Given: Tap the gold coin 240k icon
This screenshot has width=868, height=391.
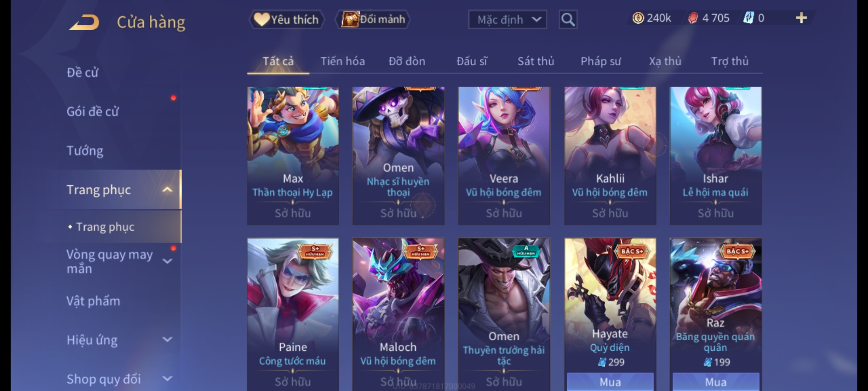Looking at the screenshot, I should pyautogui.click(x=638, y=18).
